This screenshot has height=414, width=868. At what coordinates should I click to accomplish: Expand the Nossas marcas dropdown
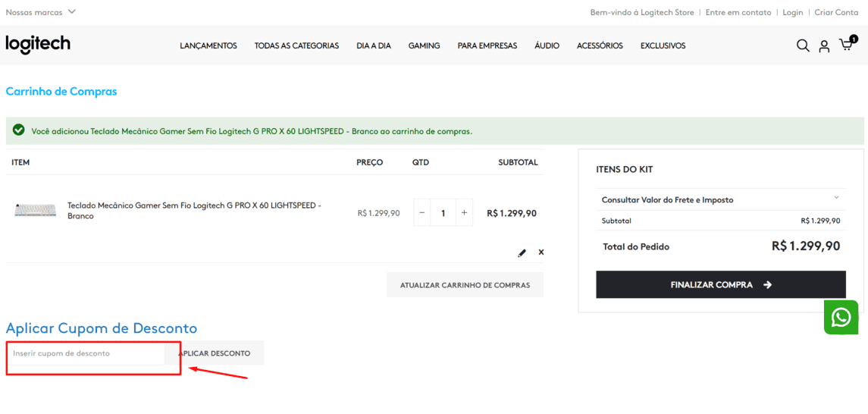point(40,11)
